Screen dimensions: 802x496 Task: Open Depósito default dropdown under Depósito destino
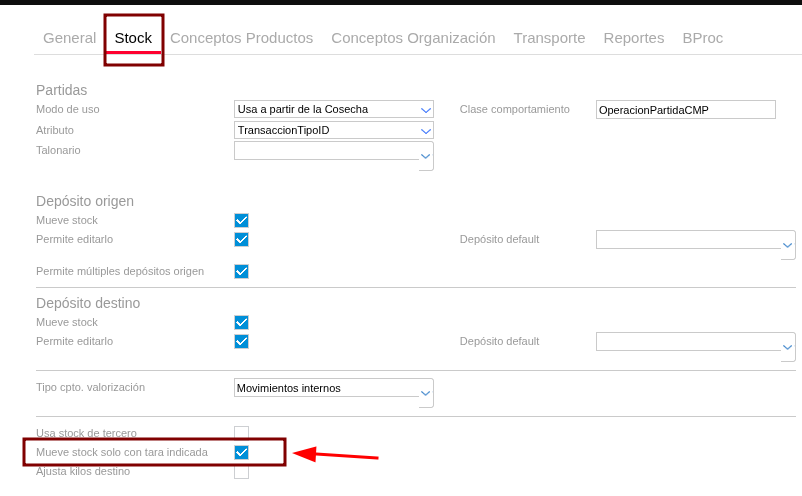click(788, 347)
